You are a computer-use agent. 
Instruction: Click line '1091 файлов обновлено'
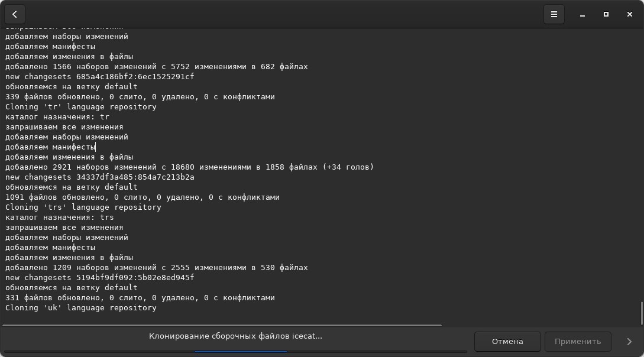tap(143, 197)
